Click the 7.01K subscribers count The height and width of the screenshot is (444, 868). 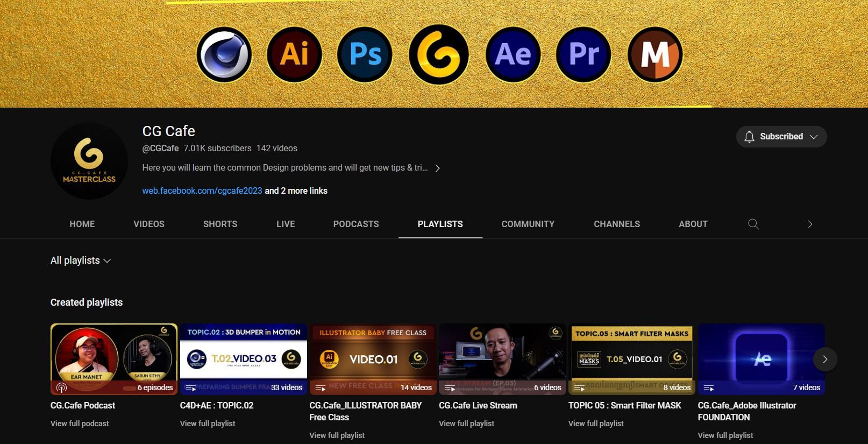[x=217, y=148]
